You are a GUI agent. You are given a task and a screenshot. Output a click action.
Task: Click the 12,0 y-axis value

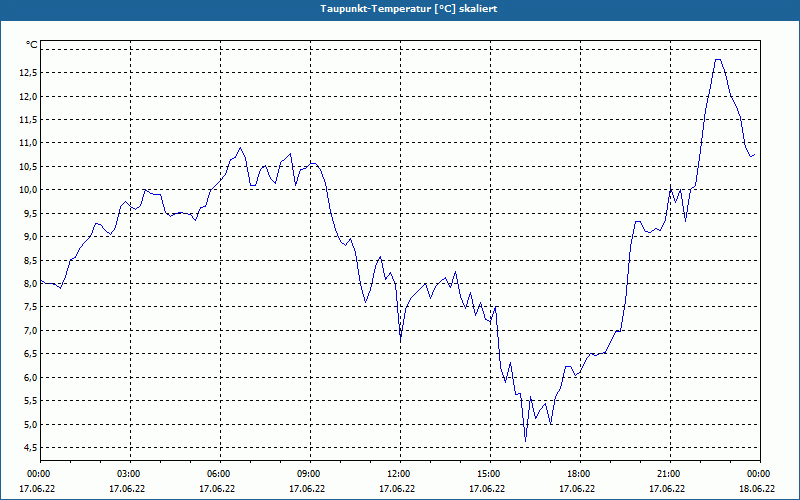click(28, 96)
